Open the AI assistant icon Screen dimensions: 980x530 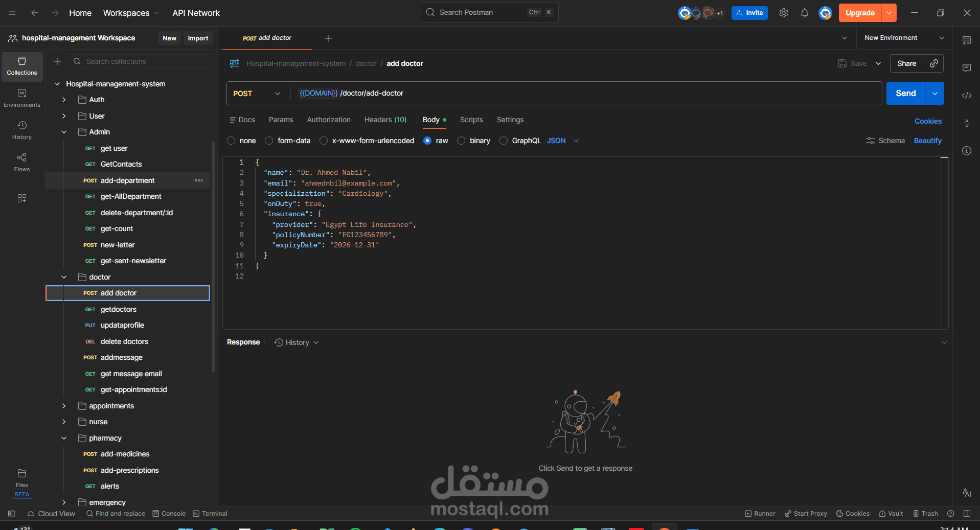click(x=967, y=493)
